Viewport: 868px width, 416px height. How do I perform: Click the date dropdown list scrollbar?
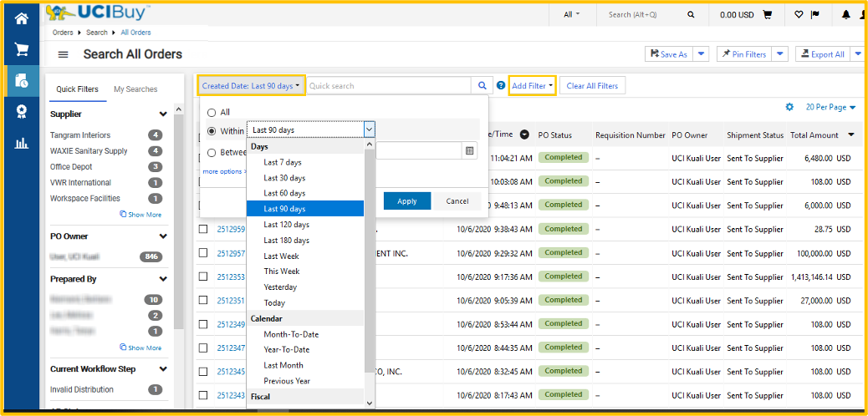pyautogui.click(x=370, y=260)
